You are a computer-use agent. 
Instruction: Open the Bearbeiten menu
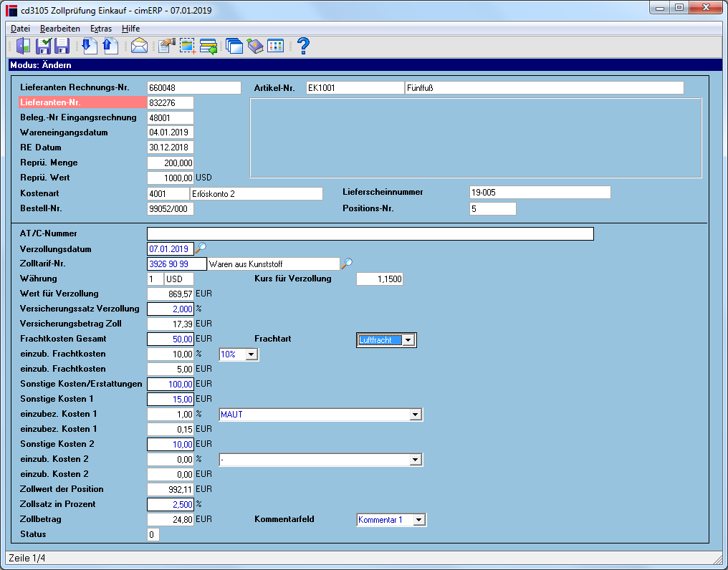pos(60,29)
